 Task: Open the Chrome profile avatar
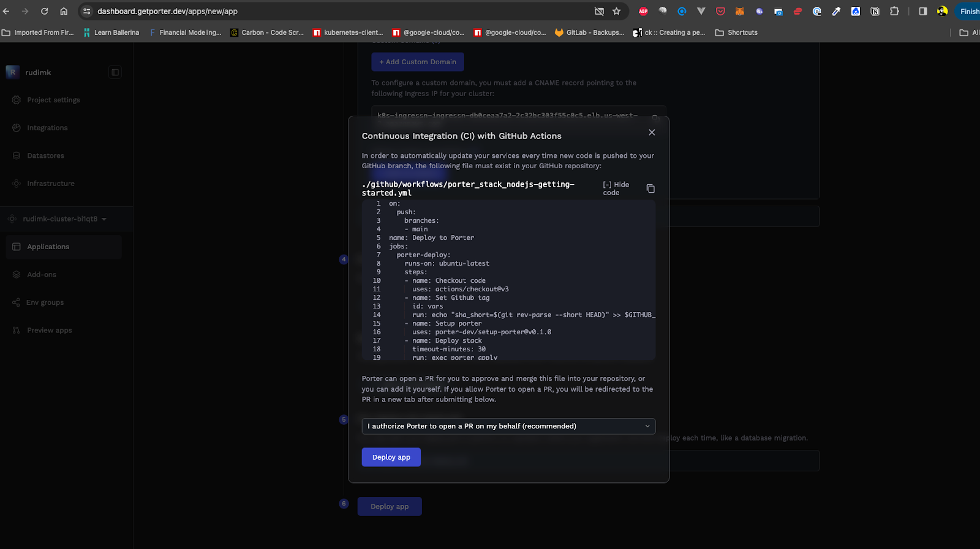click(942, 11)
